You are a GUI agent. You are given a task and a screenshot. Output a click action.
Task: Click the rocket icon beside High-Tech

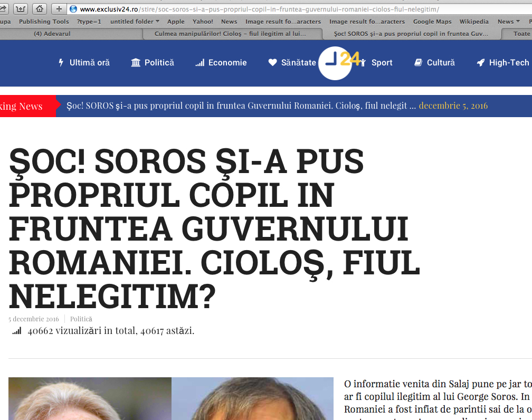pyautogui.click(x=481, y=62)
